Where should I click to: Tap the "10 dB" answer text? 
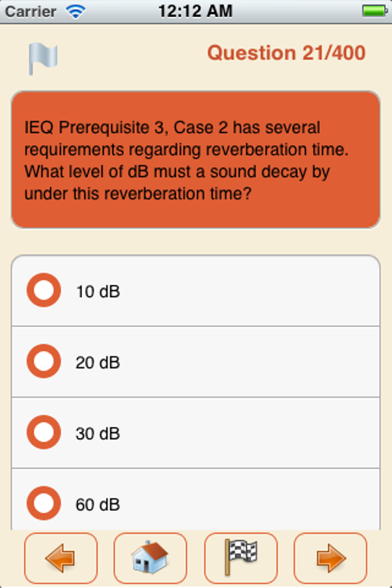[x=98, y=292]
